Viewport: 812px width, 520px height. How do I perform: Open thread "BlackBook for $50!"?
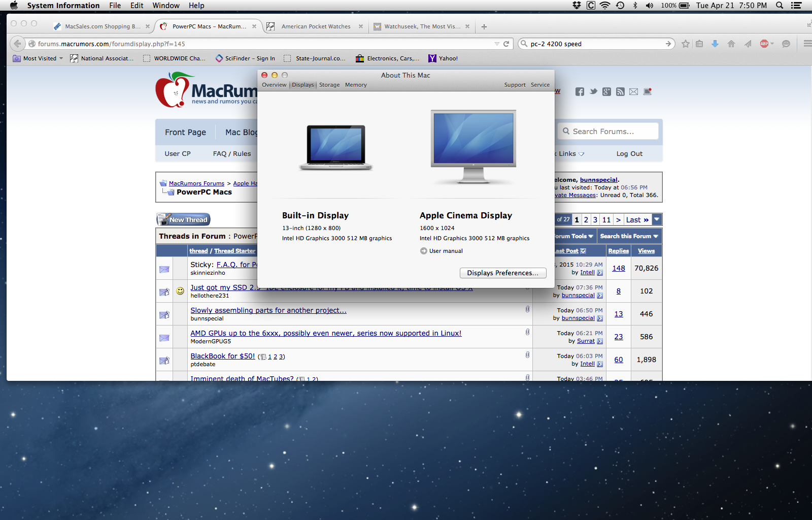tap(223, 356)
